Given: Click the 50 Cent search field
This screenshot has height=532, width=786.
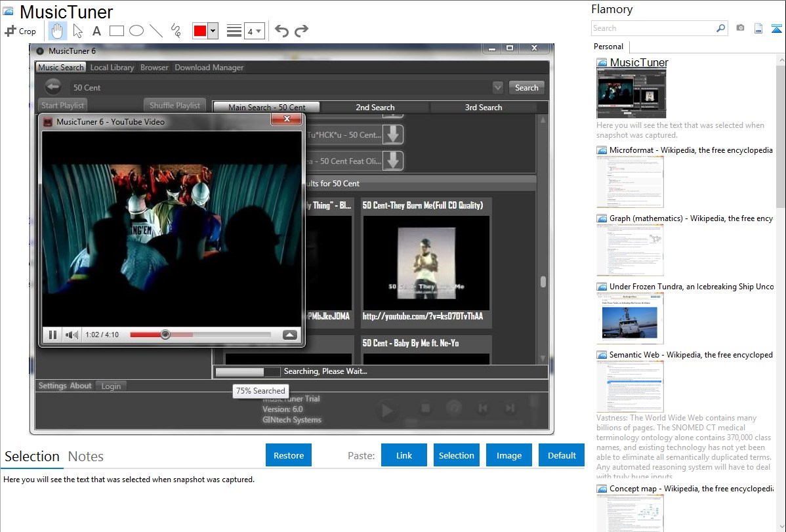Looking at the screenshot, I should [x=278, y=87].
